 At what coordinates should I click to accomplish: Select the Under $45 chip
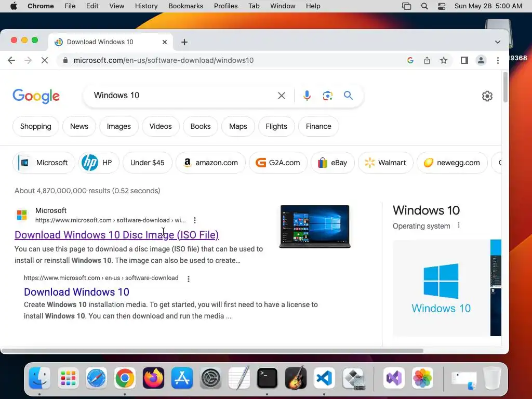147,163
